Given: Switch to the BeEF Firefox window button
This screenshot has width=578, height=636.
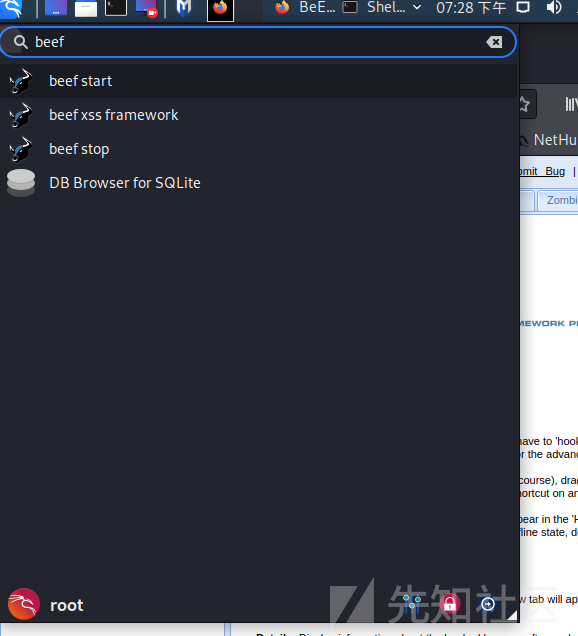Looking at the screenshot, I should point(305,8).
